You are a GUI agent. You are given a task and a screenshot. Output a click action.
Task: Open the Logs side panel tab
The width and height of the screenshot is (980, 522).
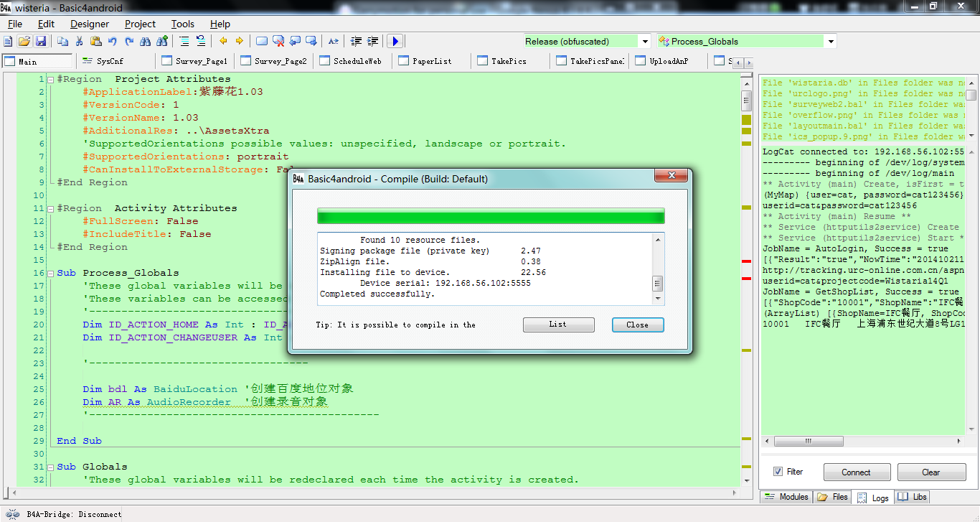872,498
